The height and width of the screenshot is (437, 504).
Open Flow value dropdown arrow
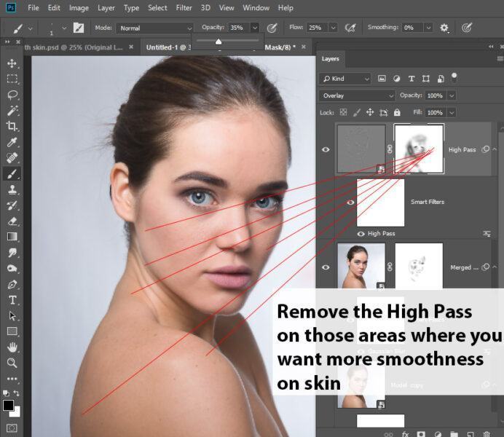point(334,28)
